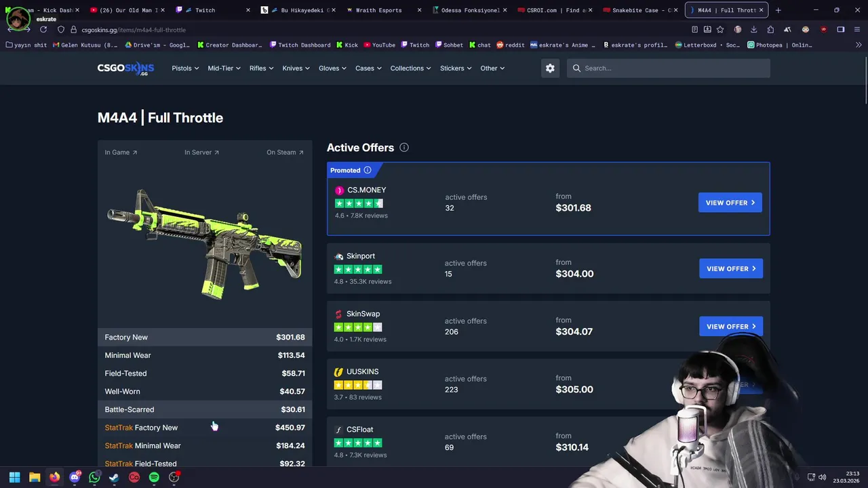Select the Well-Worn price row

click(x=205, y=392)
